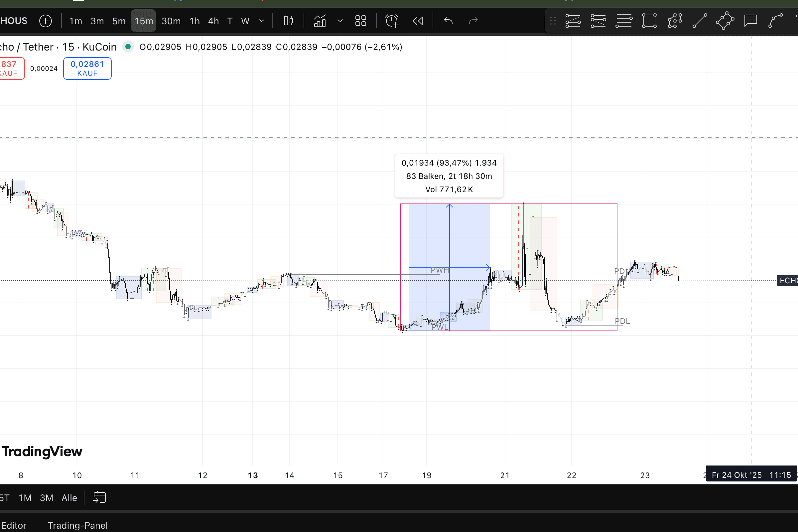Create an alert with the clock icon
This screenshot has height=532, width=798.
click(392, 21)
